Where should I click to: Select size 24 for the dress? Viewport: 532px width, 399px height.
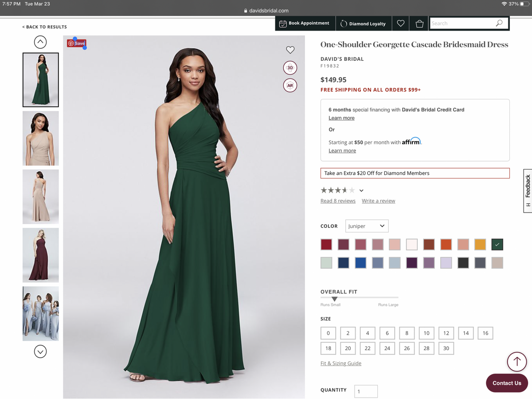387,348
